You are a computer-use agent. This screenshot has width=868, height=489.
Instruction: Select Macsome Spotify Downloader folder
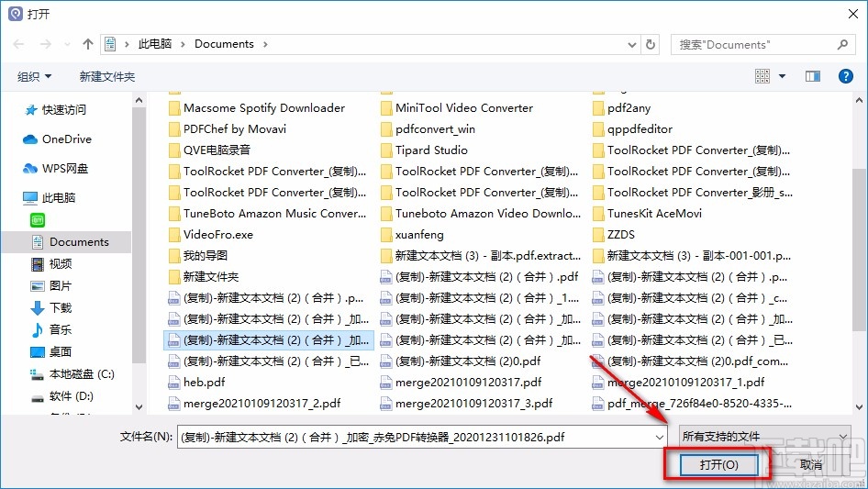[x=257, y=108]
